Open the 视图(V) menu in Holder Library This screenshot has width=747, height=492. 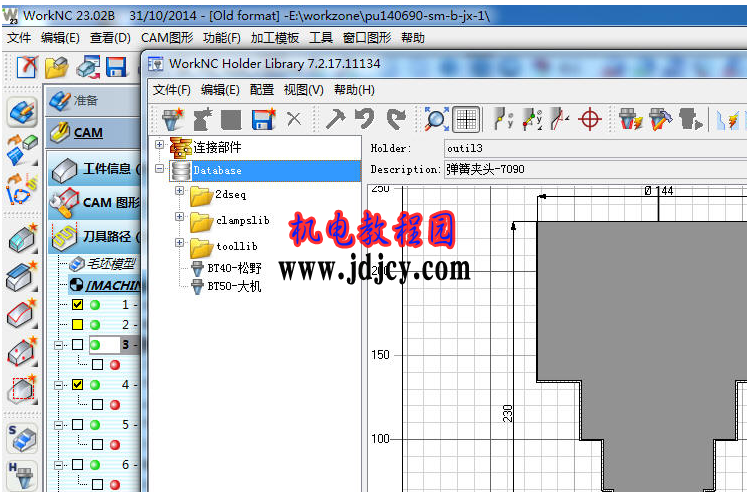point(303,90)
